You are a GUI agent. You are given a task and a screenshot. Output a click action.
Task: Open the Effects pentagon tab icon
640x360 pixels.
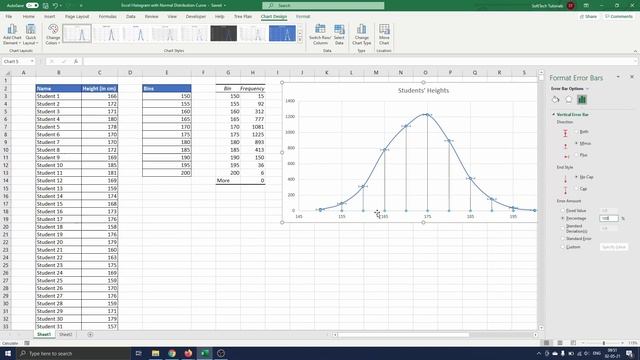coord(569,99)
